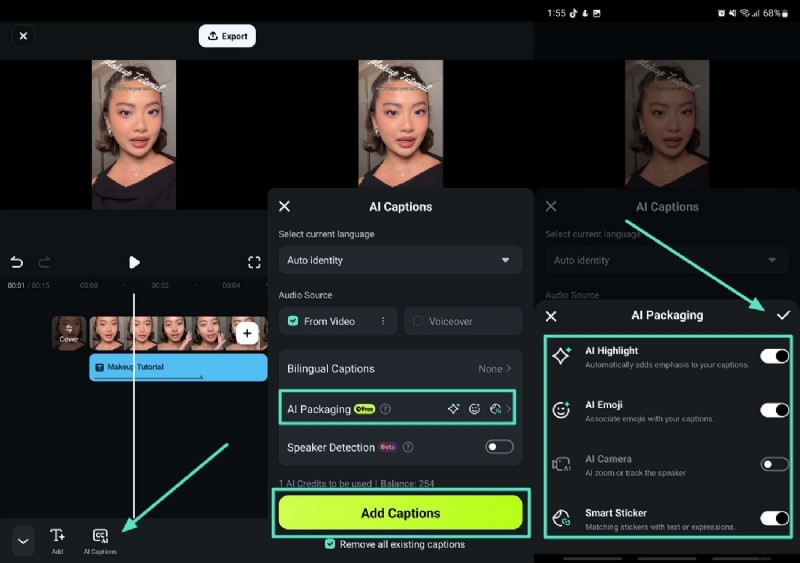Screen dimensions: 800x563
Task: Open fullscreen preview with expand icon
Action: pos(254,262)
